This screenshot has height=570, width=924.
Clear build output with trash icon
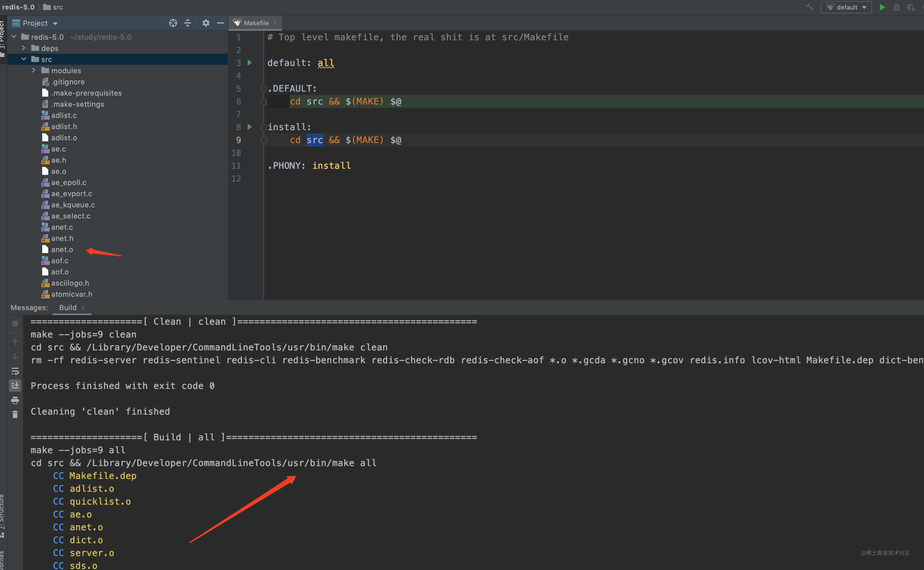click(x=15, y=414)
